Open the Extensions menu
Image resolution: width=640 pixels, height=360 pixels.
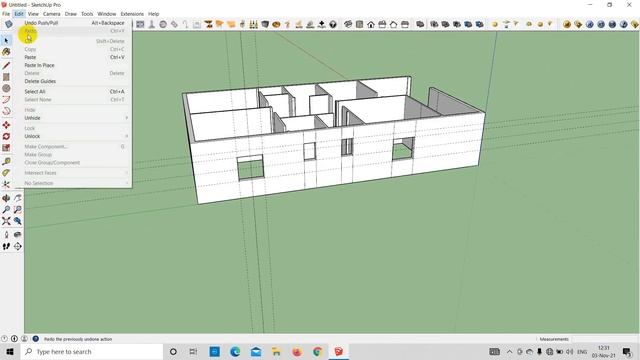coord(132,14)
